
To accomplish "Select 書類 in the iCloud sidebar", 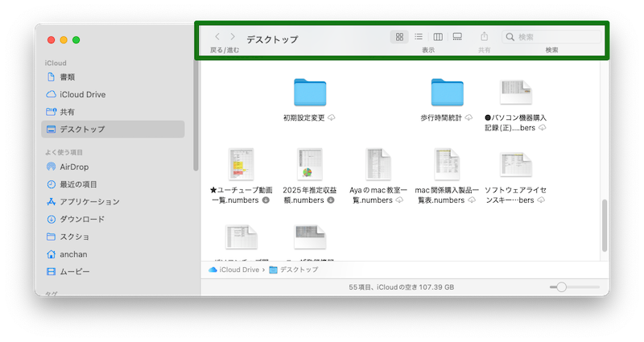I will click(113, 76).
